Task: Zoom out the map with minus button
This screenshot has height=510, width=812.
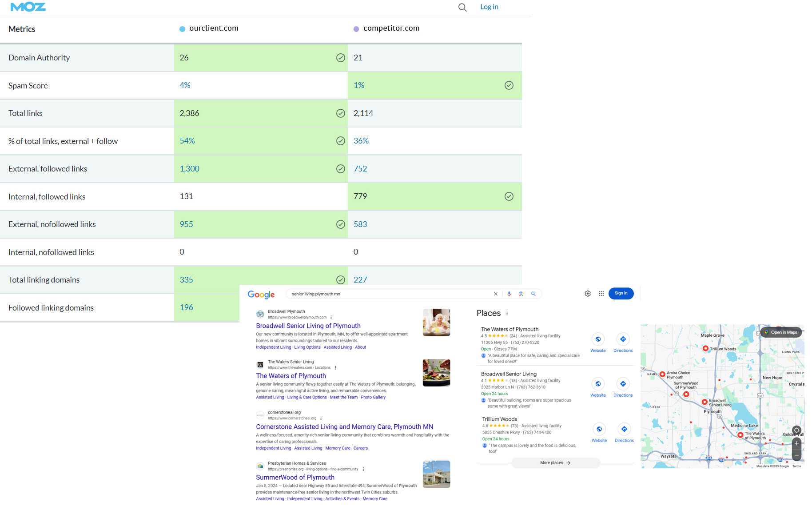Action: click(797, 455)
